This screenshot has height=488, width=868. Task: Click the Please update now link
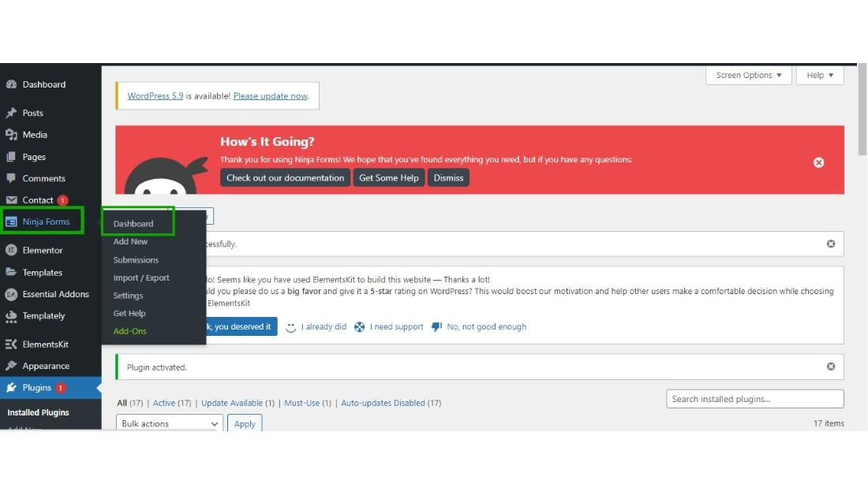click(x=271, y=95)
